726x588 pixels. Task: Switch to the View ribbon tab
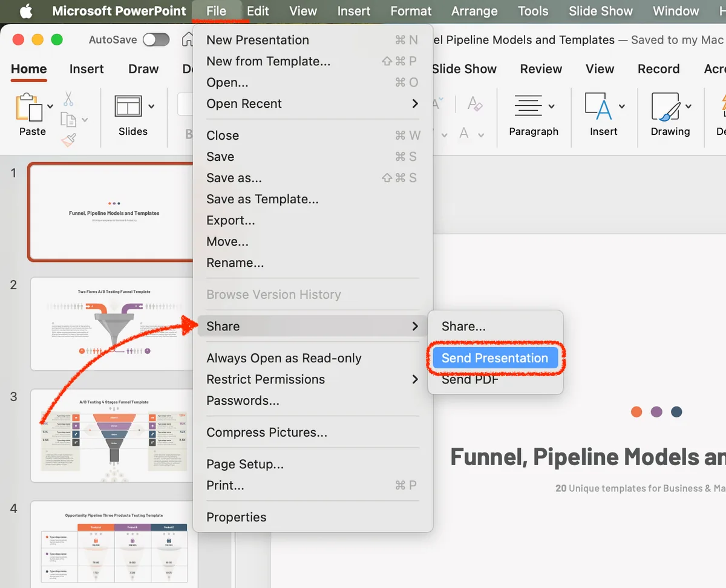(600, 69)
